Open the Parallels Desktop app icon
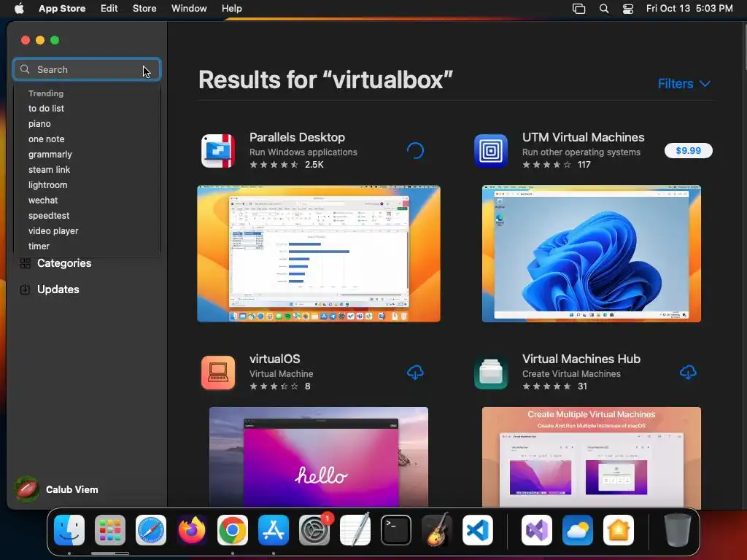This screenshot has height=560, width=747. point(217,151)
